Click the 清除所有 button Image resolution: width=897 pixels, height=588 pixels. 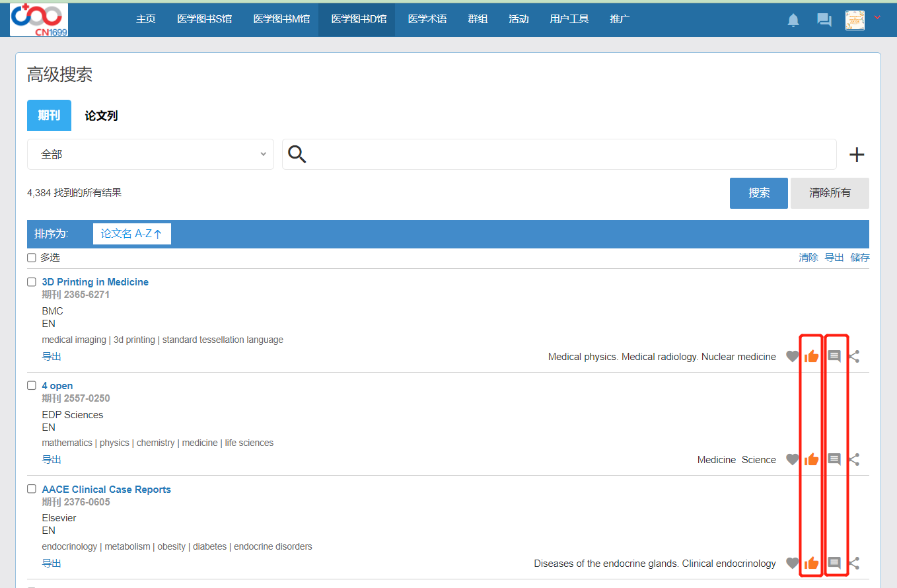(830, 193)
